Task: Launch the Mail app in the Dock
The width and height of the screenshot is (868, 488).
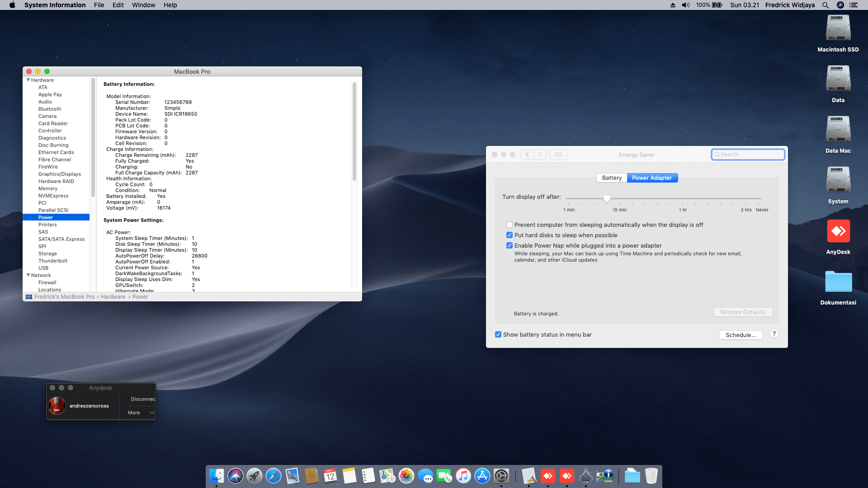Action: point(292,476)
